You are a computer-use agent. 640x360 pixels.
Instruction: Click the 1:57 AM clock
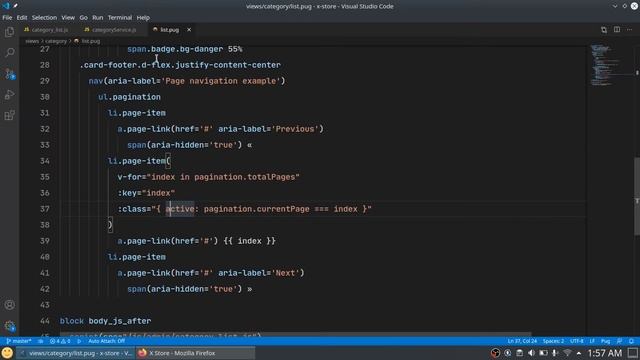(x=605, y=353)
